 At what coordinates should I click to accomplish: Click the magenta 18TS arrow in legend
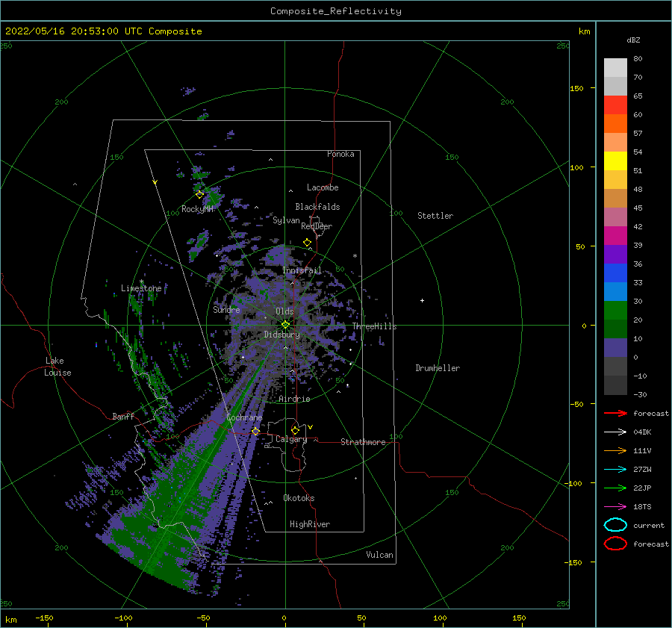coord(615,507)
